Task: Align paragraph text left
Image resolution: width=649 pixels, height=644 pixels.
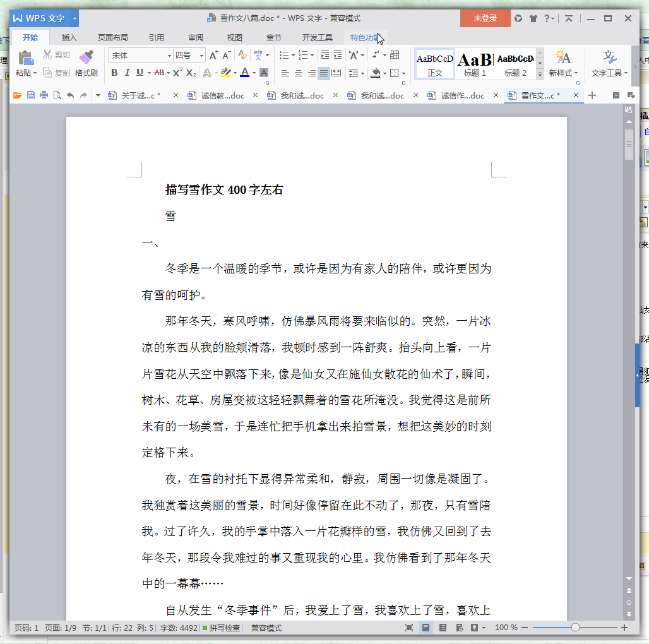Action: [285, 73]
